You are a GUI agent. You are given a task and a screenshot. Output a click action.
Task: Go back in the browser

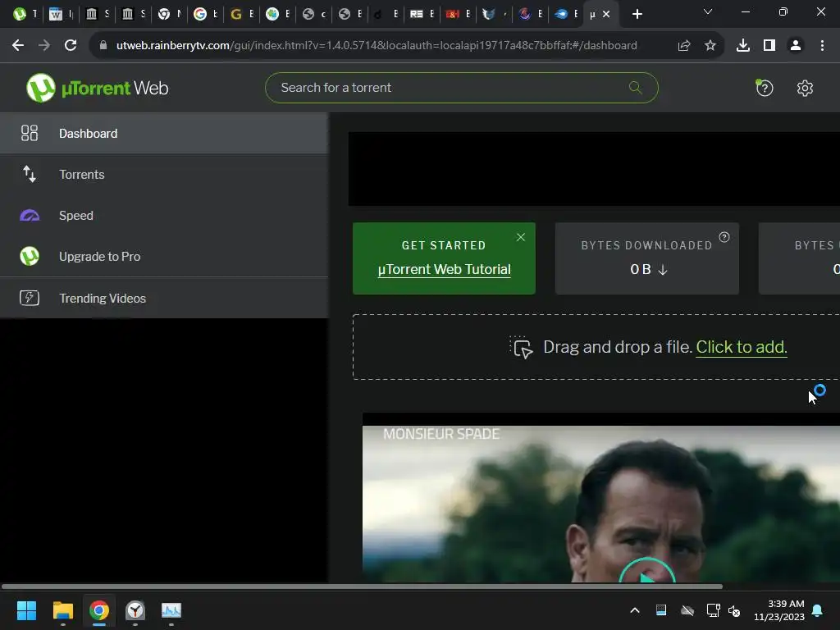[18, 46]
